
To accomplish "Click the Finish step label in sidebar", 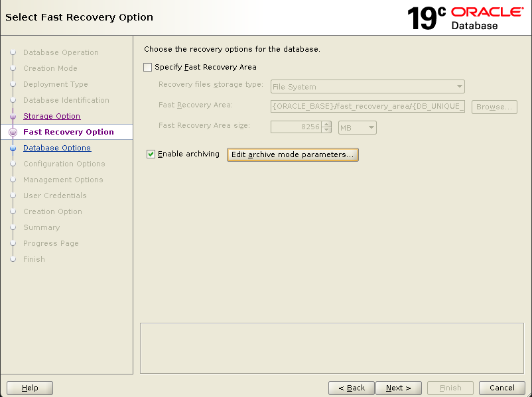I will [34, 259].
